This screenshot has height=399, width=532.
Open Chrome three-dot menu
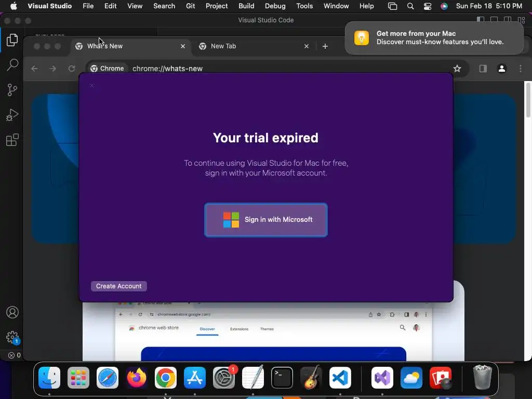click(x=521, y=69)
